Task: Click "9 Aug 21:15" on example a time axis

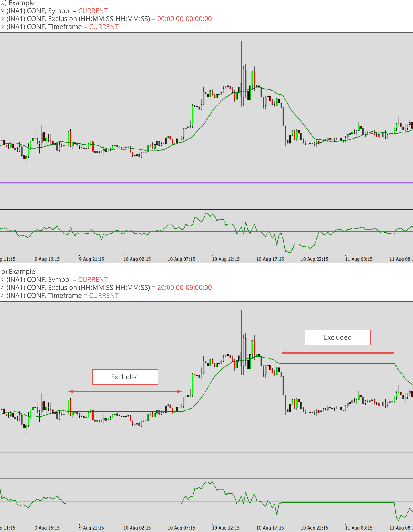Action: (92, 259)
